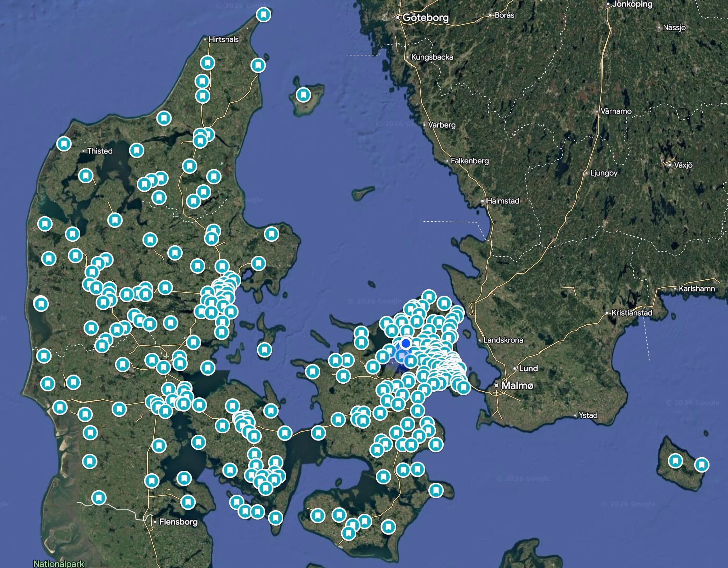Click the Halmstad place label

[x=503, y=201]
